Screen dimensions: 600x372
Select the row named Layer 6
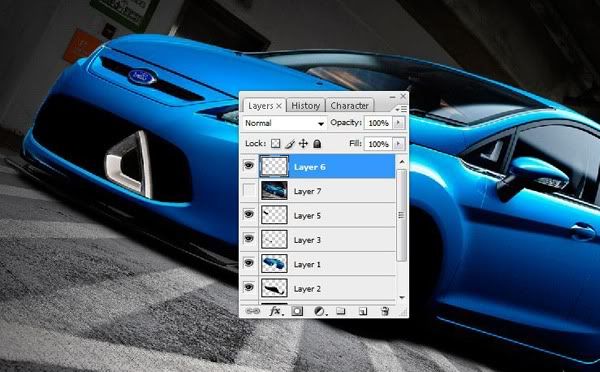(x=318, y=166)
